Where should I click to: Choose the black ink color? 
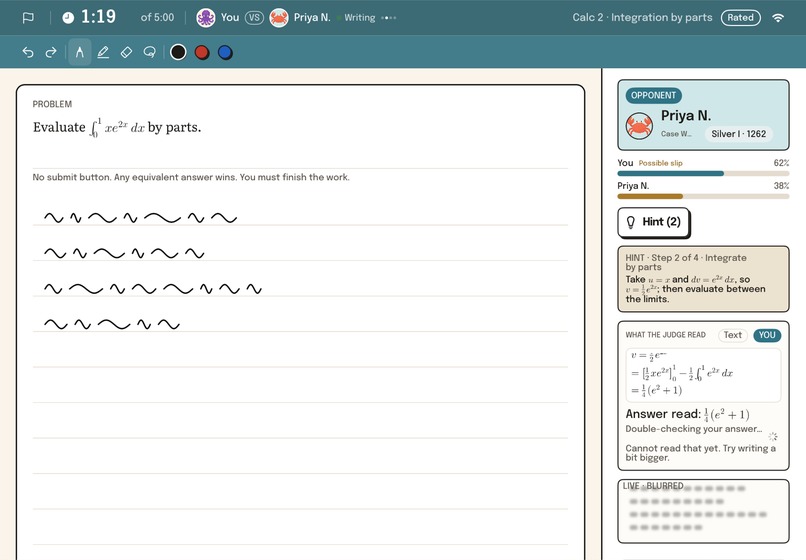click(178, 52)
